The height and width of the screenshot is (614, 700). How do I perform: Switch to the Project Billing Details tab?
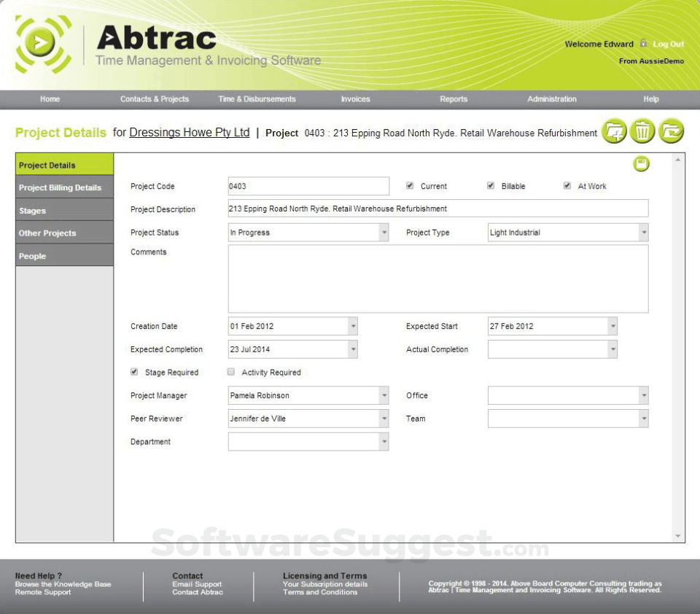pyautogui.click(x=65, y=187)
